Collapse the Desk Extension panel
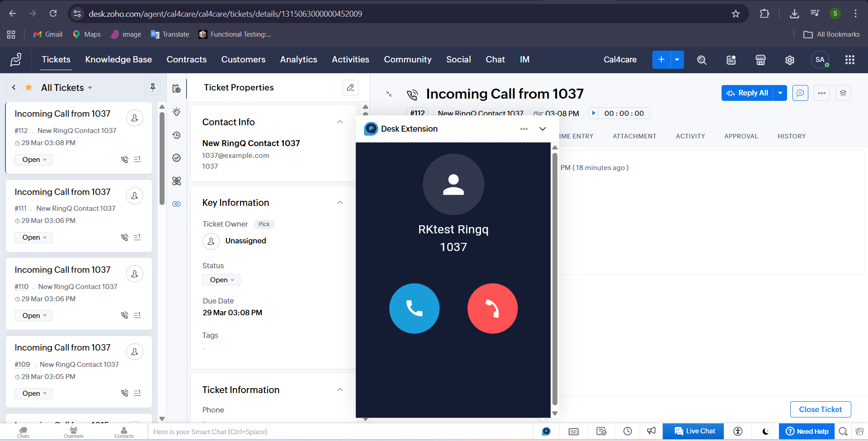The height and width of the screenshot is (441, 868). click(542, 129)
